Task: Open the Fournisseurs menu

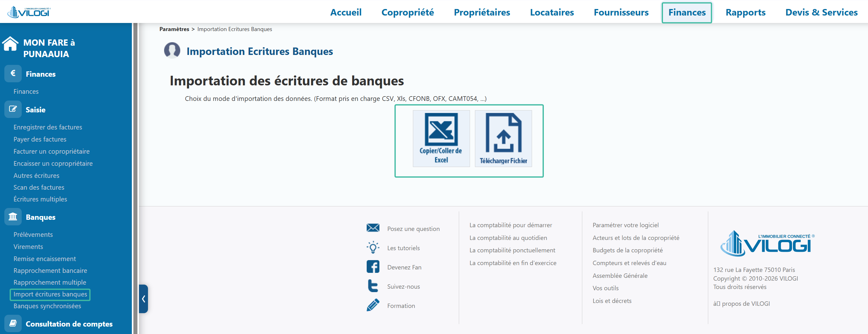Action: (621, 12)
